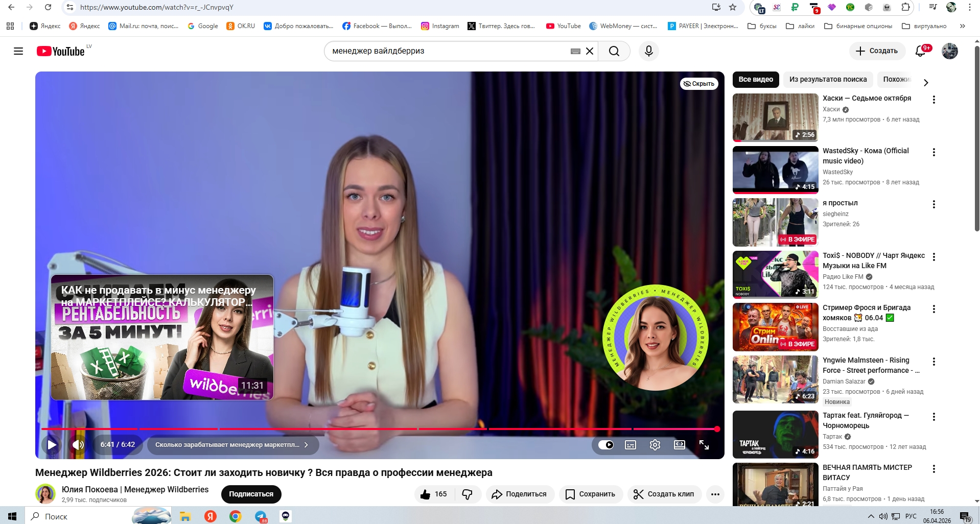
Task: Open WastedSky - Кома video title
Action: [866, 156]
